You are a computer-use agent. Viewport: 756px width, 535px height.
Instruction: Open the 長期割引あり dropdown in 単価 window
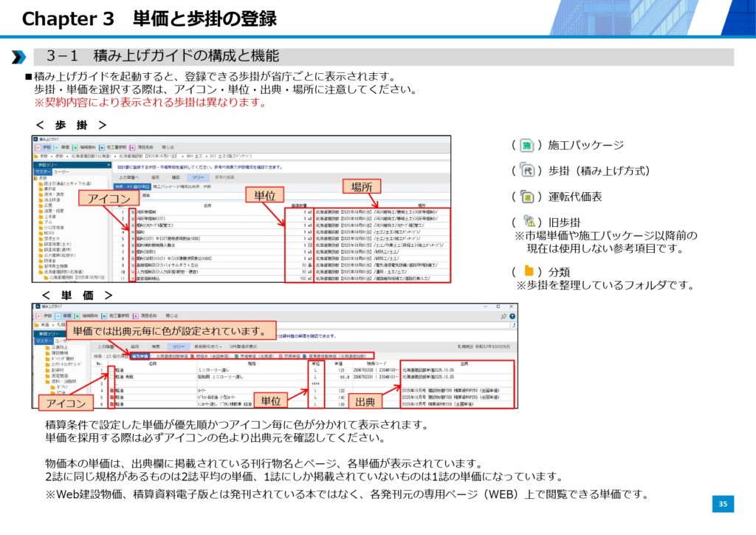(207, 346)
